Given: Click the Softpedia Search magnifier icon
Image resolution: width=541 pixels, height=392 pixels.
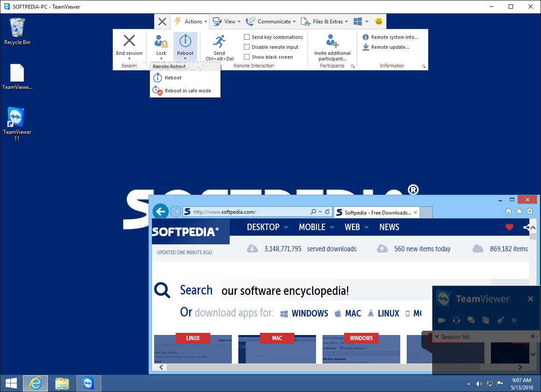Looking at the screenshot, I should coord(162,290).
